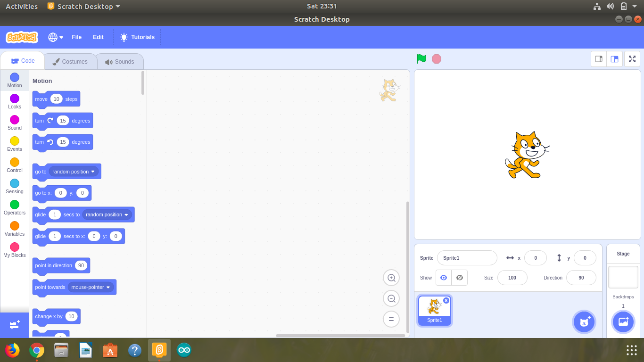This screenshot has height=362, width=644.
Task: Hide the sprite with the crossed-eye button
Action: coord(460,278)
